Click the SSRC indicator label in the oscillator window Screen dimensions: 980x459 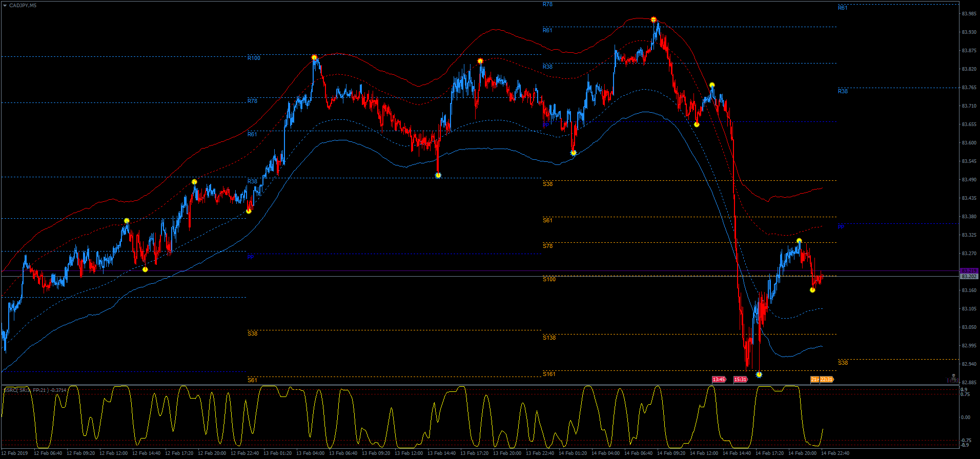tap(35, 390)
